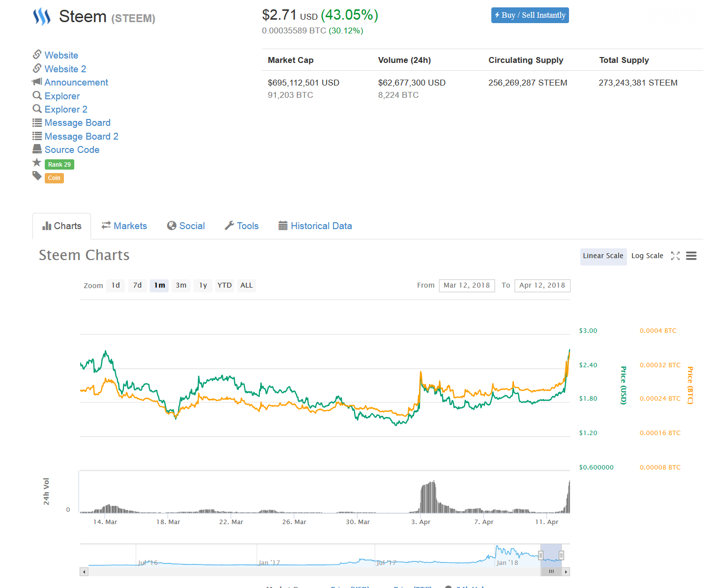Click the $2.71 USD price
Image resolution: width=720 pixels, height=588 pixels.
[290, 15]
